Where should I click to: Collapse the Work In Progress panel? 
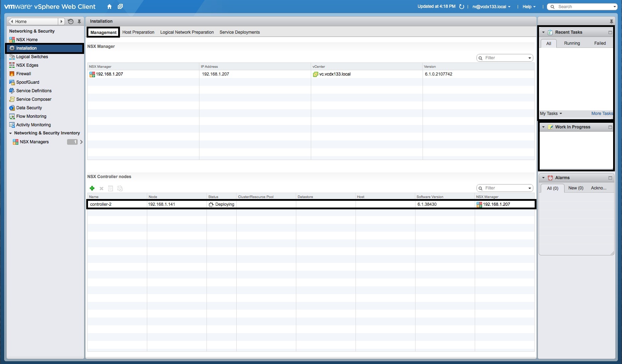tap(543, 127)
